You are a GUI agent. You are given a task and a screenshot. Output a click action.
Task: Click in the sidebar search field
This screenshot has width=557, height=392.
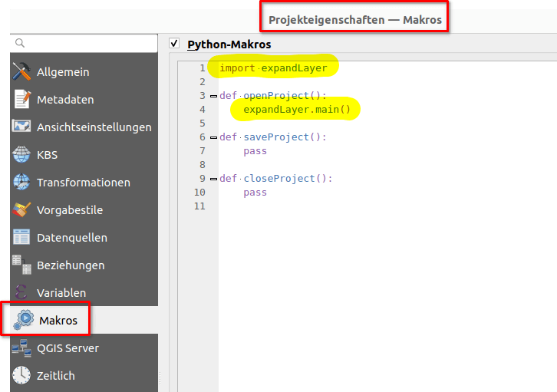click(84, 43)
